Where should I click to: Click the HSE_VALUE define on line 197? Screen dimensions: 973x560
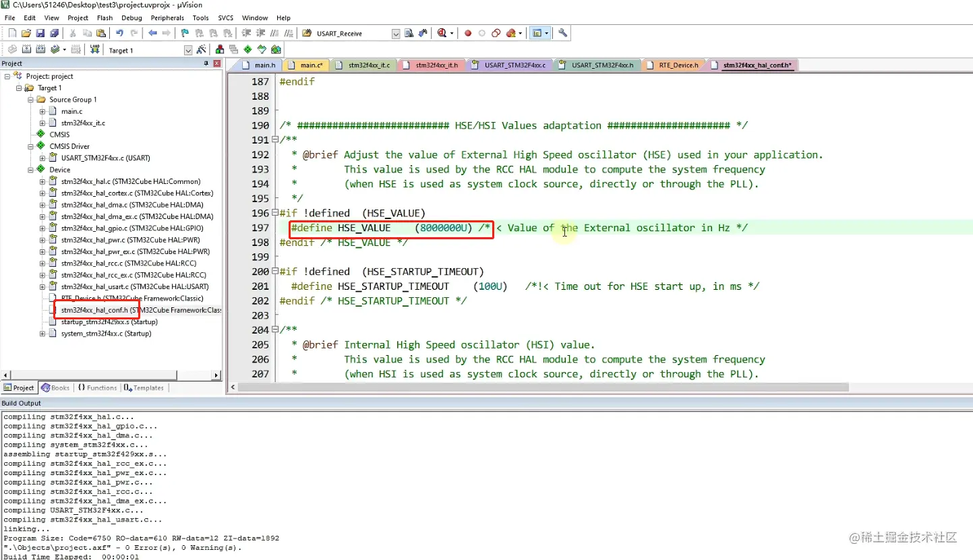[382, 228]
